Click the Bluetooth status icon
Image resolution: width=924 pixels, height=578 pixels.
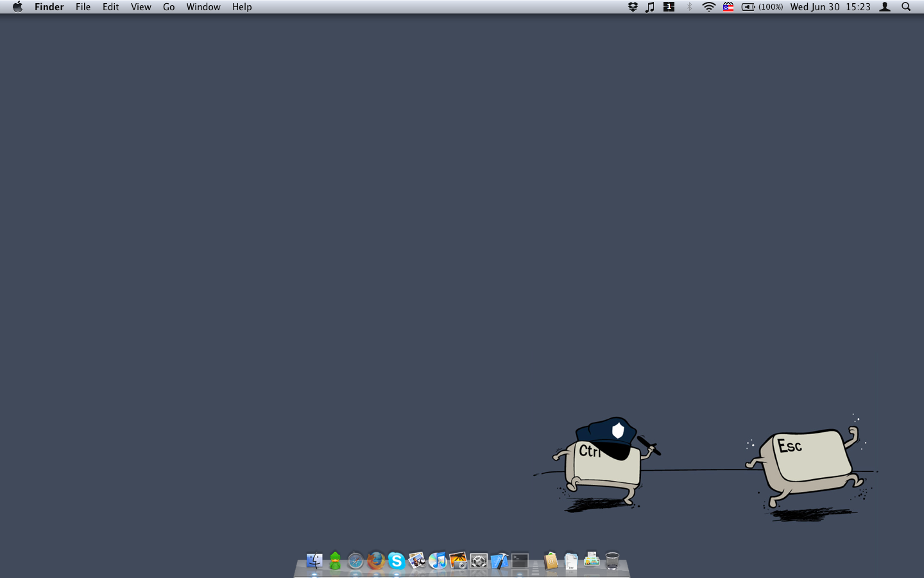click(x=690, y=7)
